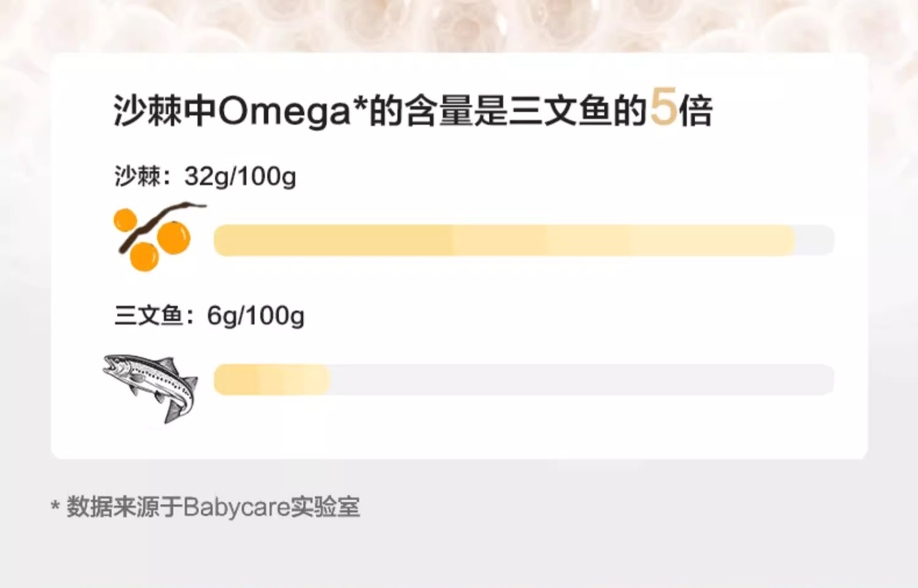Click the filled sea buckthorn progress bar
This screenshot has width=918, height=588.
503,240
